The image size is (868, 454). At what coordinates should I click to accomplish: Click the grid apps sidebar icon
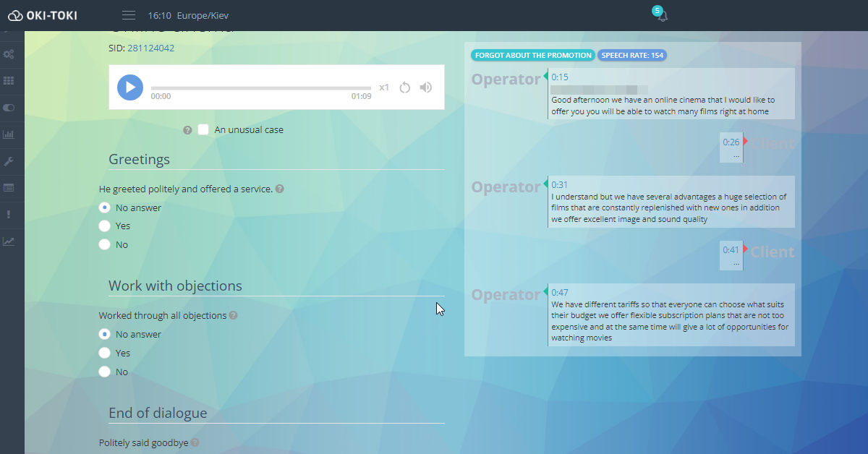coord(9,81)
